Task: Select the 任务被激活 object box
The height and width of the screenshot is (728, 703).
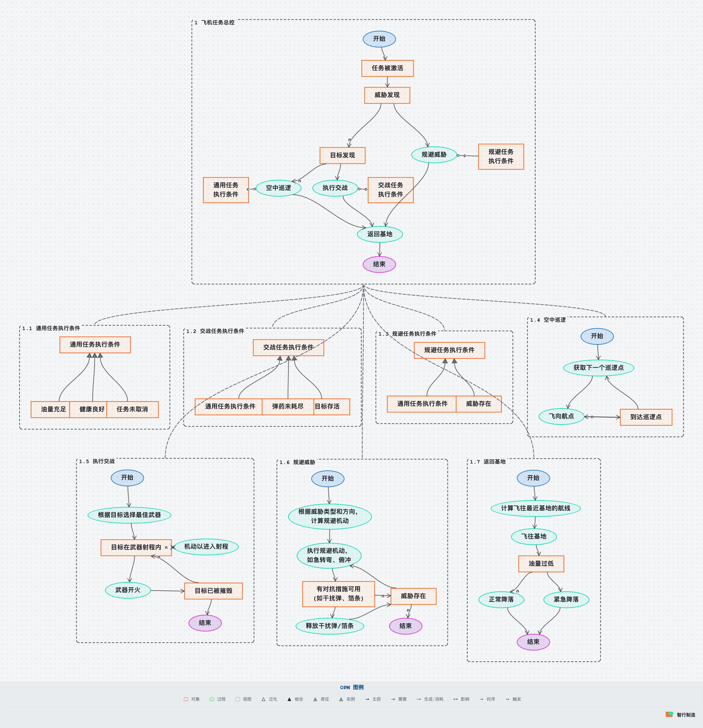Action: click(387, 68)
